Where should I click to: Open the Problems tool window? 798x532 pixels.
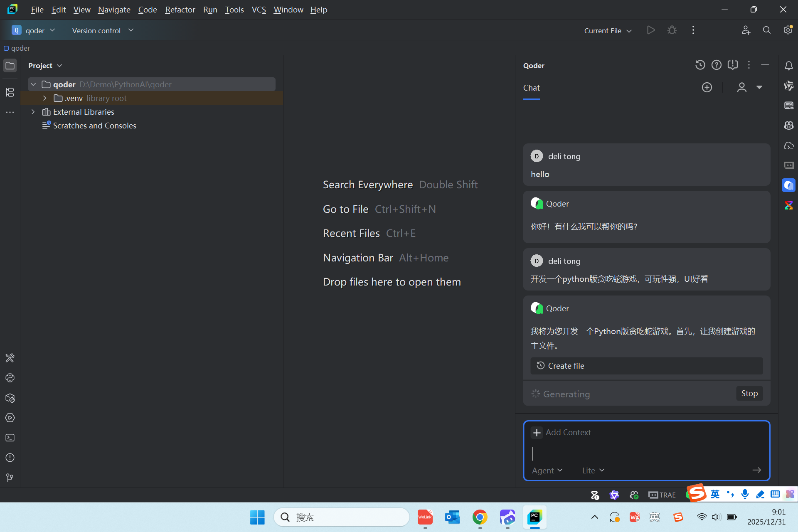click(x=10, y=458)
